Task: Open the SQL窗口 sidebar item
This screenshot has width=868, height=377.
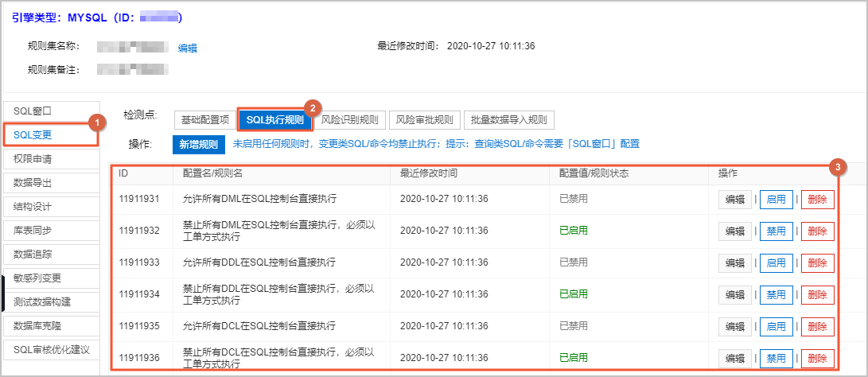Action: [52, 111]
